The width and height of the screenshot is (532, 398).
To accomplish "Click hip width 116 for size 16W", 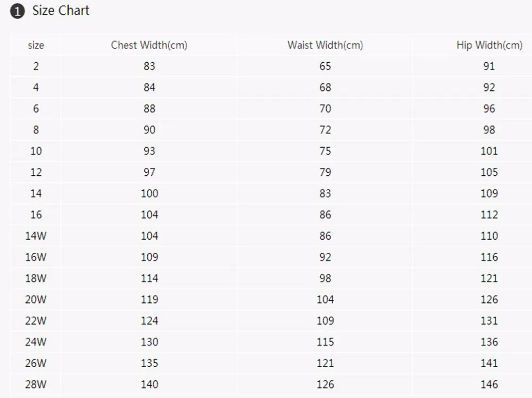I will [x=489, y=257].
